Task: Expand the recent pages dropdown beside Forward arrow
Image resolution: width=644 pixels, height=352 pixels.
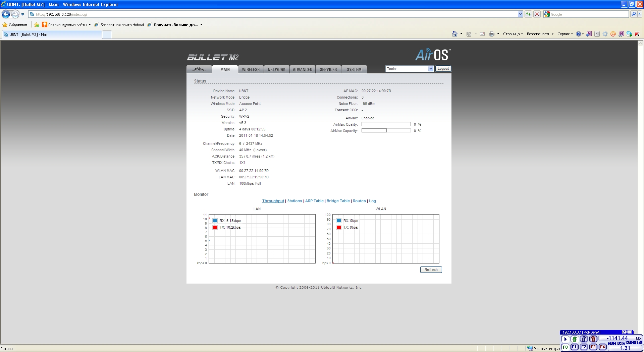Action: click(22, 14)
